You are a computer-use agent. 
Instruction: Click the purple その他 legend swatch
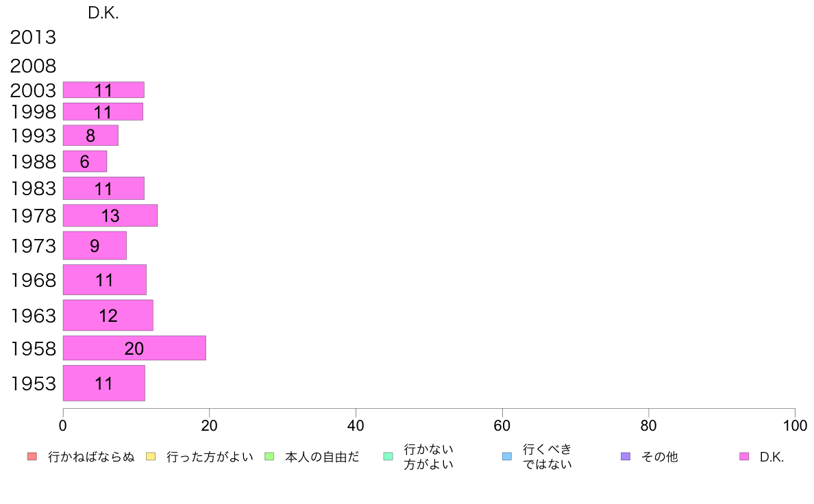(626, 457)
